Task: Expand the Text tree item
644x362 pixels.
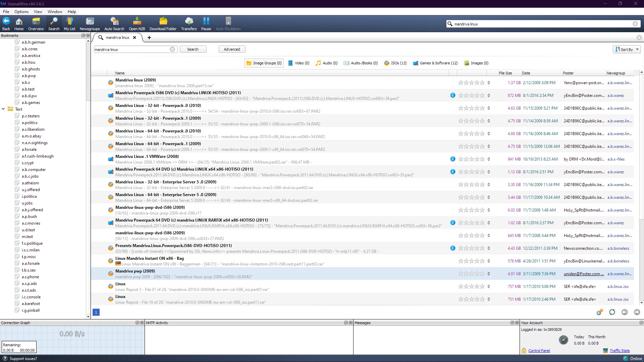Action: click(x=4, y=109)
